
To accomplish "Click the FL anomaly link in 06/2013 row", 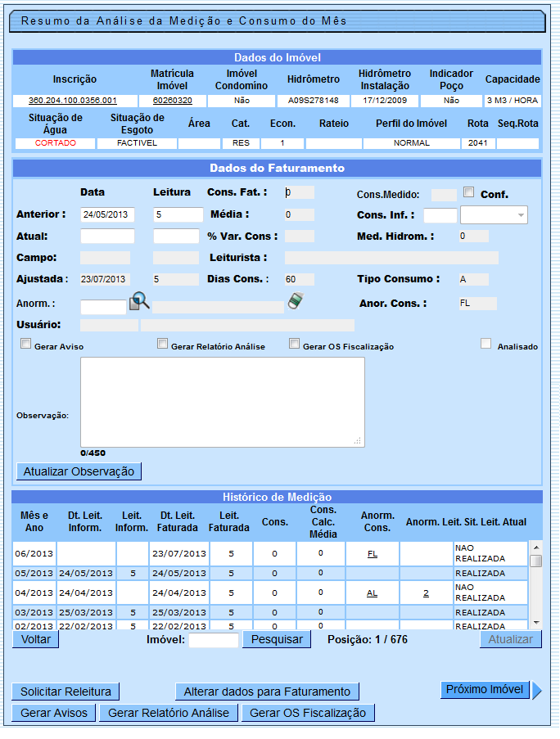I will [x=372, y=554].
